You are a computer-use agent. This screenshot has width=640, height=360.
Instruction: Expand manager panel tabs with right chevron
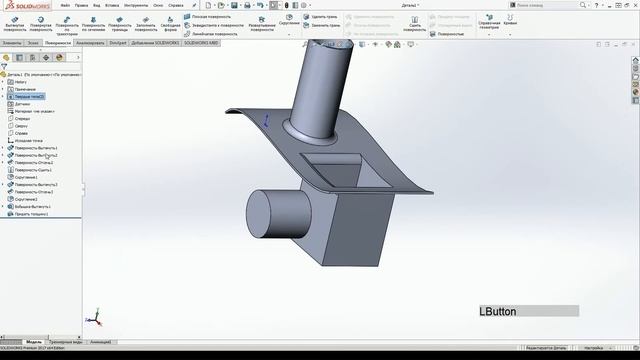78,58
